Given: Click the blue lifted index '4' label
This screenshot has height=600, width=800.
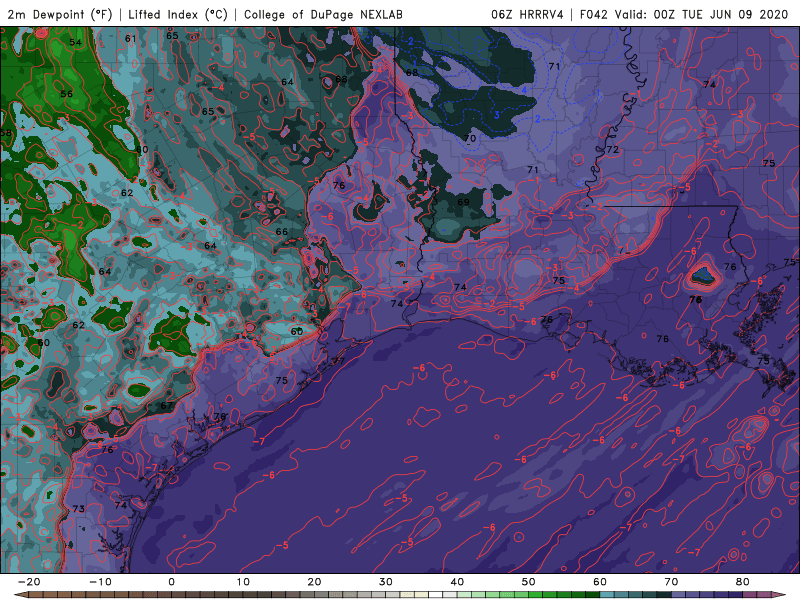Looking at the screenshot, I should 524,90.
